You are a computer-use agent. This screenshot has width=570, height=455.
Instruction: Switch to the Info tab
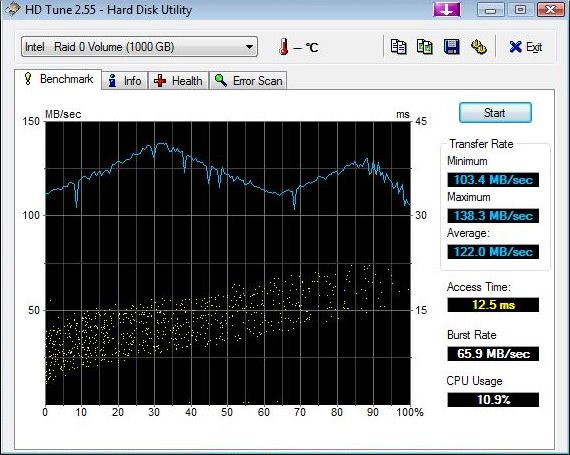125,80
